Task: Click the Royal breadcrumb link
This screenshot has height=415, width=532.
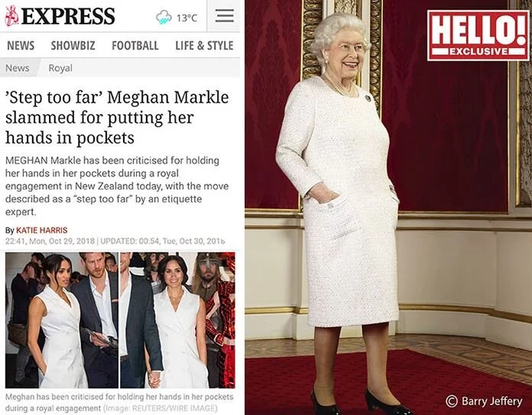Action: (x=60, y=68)
